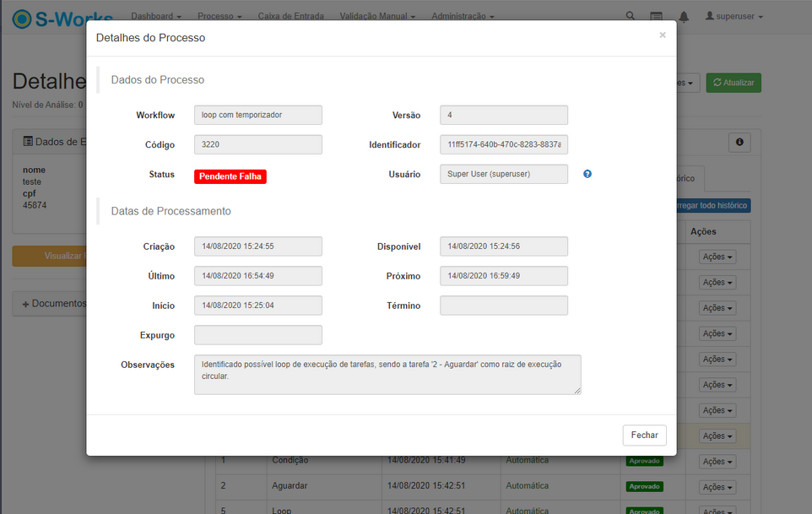
Task: Click the Automática cell in the Condição row
Action: (528, 460)
